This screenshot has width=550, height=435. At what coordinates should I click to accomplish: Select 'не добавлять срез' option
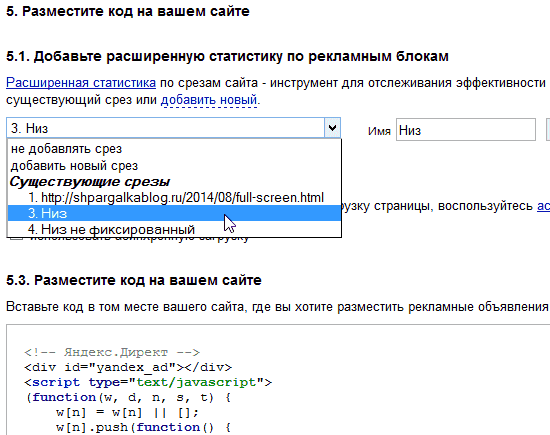174,149
